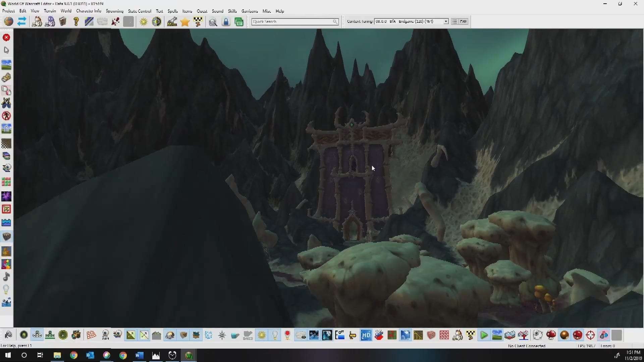Click into the Quick Search field
The width and height of the screenshot is (644, 362).
[292, 21]
